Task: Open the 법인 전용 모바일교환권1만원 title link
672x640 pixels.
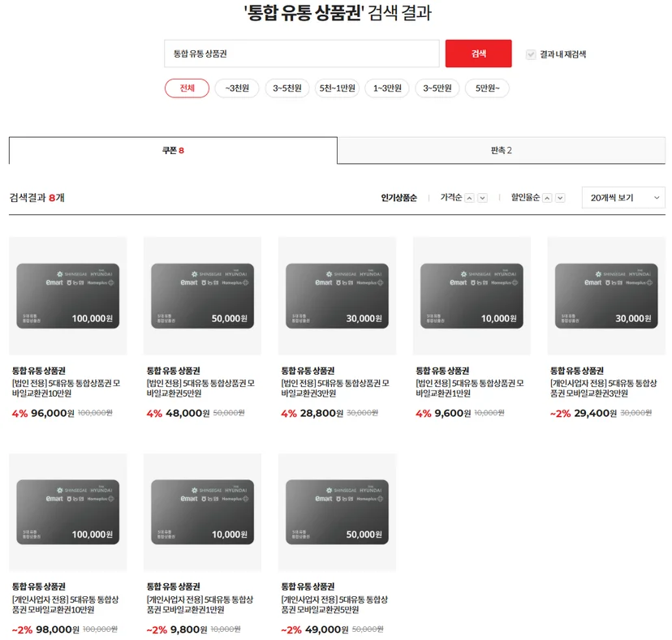Action: pos(470,388)
